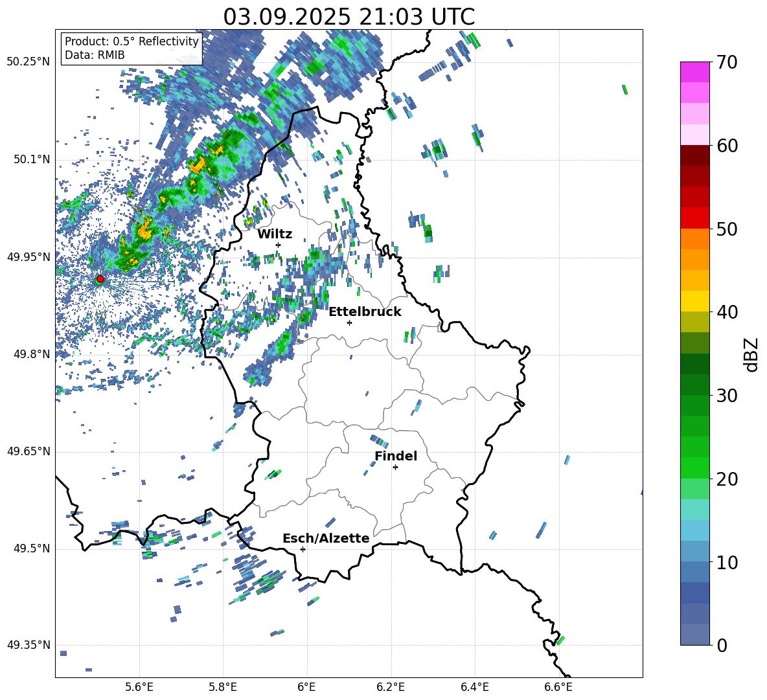Click the 5.8°E longitude tick label
767x700 pixels.
223,687
